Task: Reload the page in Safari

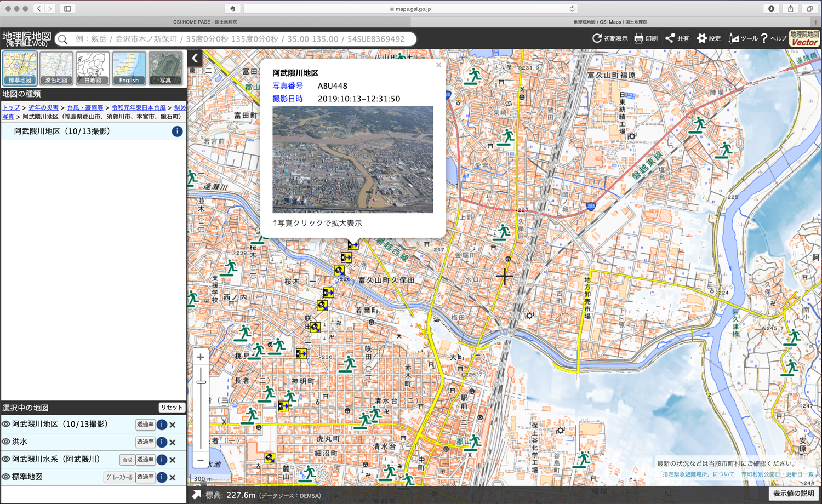Action: [572, 9]
